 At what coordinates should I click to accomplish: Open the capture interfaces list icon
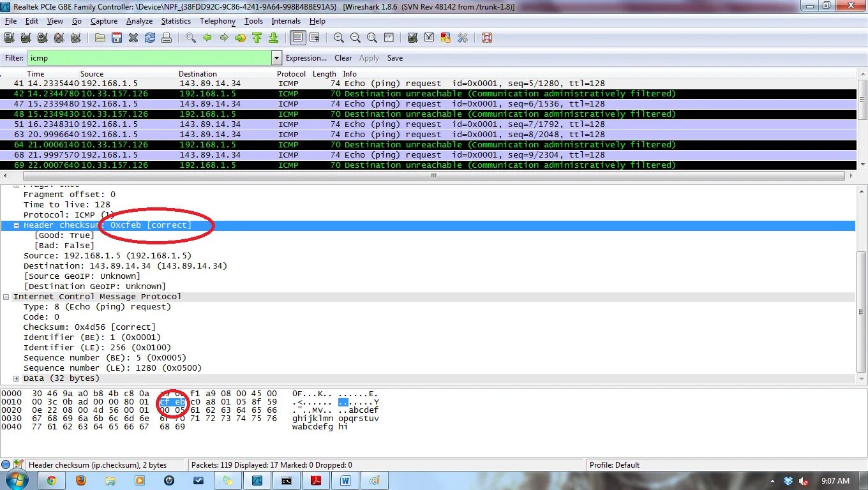tap(9, 38)
